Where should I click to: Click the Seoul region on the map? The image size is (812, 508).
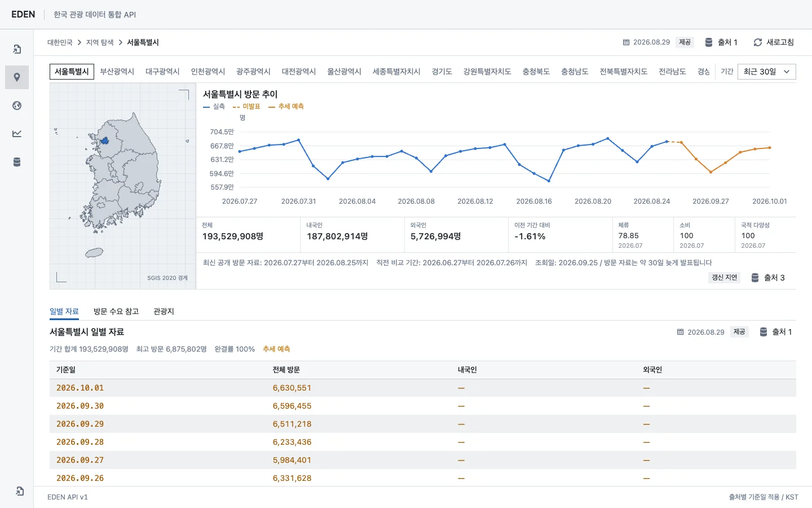pyautogui.click(x=104, y=141)
